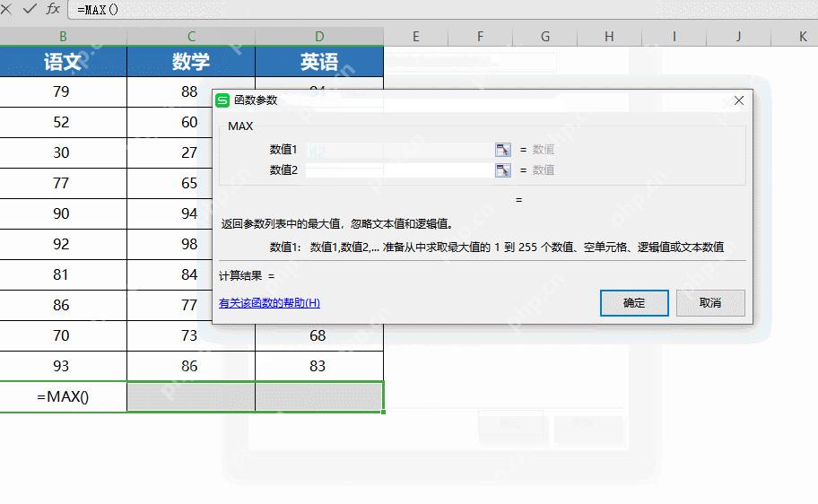Click the 取消 button
Viewport: 818px width, 504px height.
(x=710, y=303)
